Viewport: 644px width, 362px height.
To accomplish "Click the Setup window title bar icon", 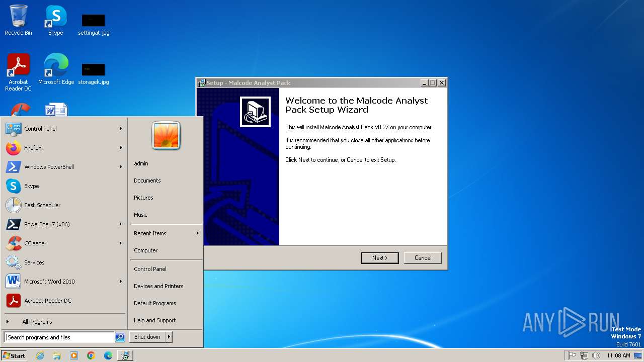I will (x=202, y=83).
